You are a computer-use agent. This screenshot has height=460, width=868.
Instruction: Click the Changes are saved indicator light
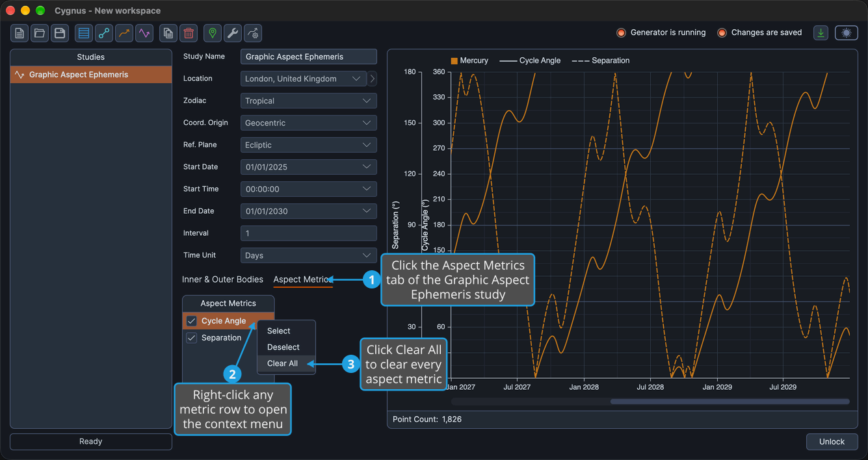coord(722,32)
